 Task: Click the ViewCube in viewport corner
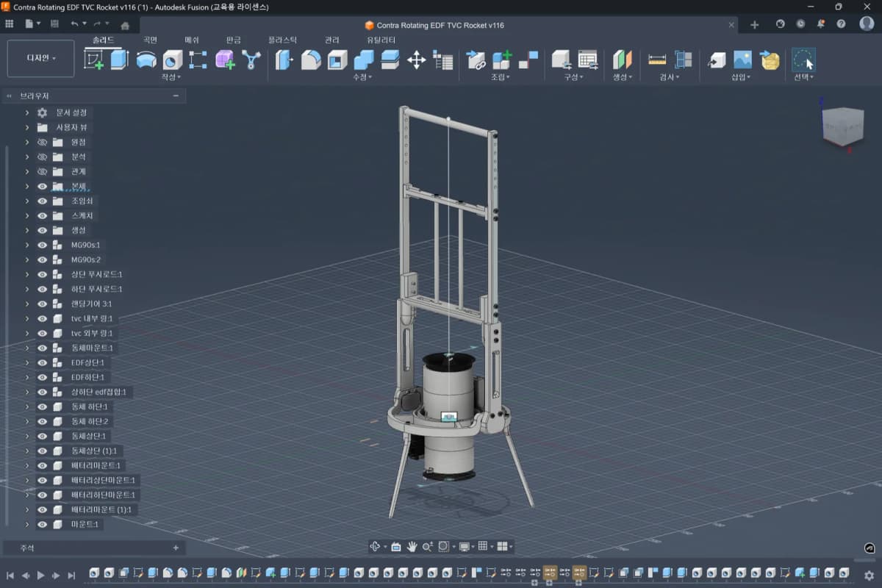pos(842,126)
